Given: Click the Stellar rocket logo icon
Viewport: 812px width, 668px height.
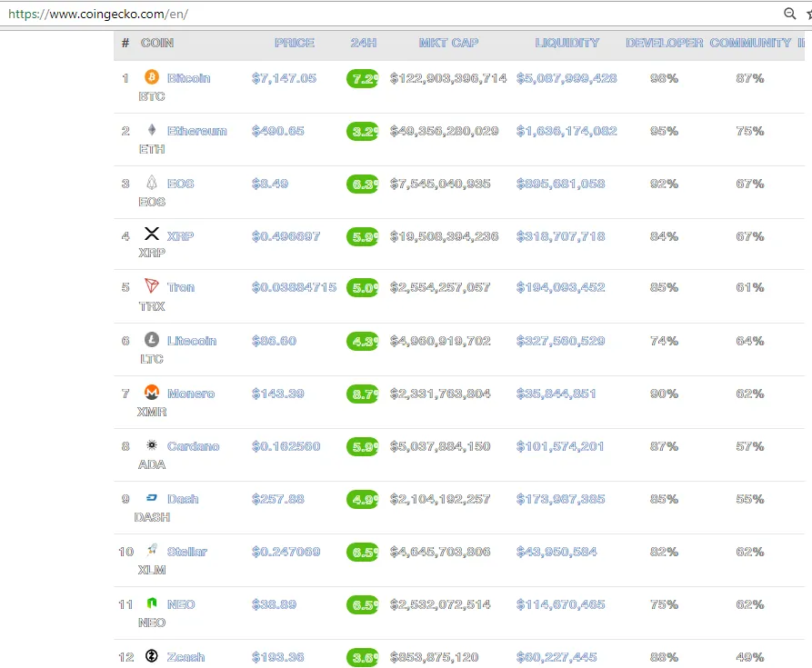Looking at the screenshot, I should [152, 550].
